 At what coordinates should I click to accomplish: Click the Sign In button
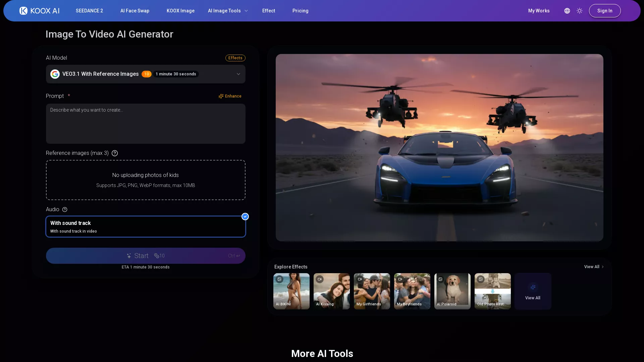click(604, 10)
